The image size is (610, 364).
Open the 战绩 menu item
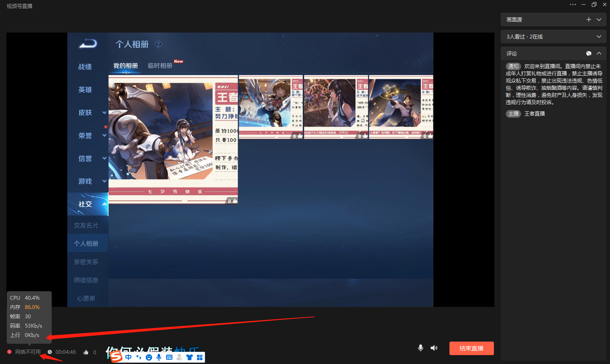pyautogui.click(x=85, y=67)
